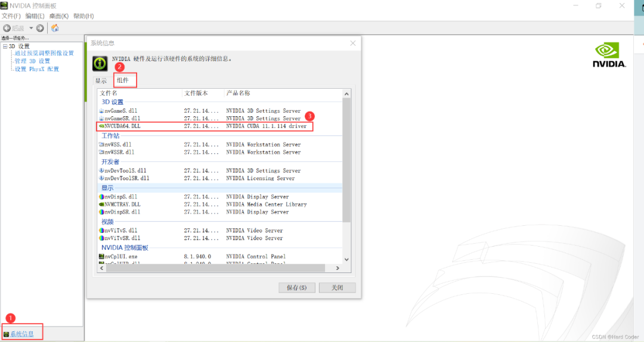Click the nvDevToolSR.dll file icon
Viewport: 644px width, 342px height.
pos(101,178)
